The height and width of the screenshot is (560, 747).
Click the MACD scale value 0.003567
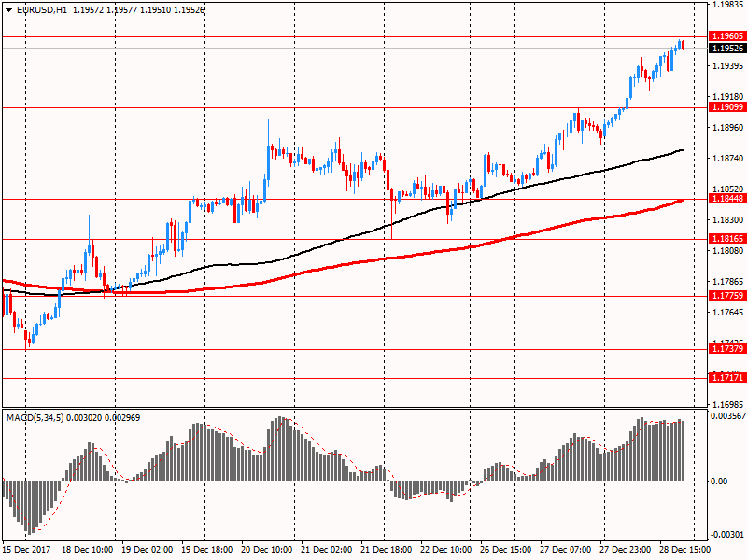728,415
